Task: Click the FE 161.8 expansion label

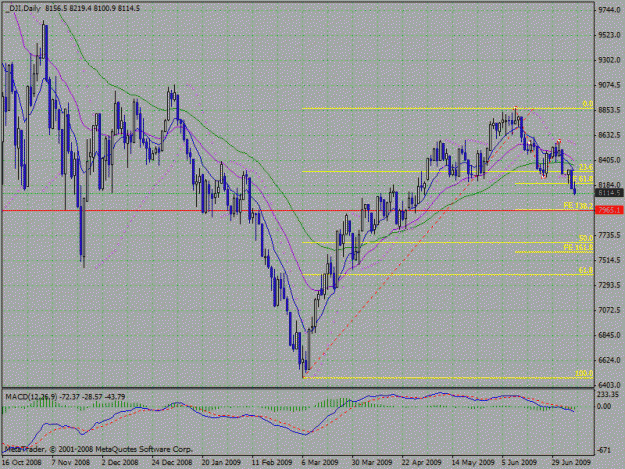Action: tap(578, 247)
